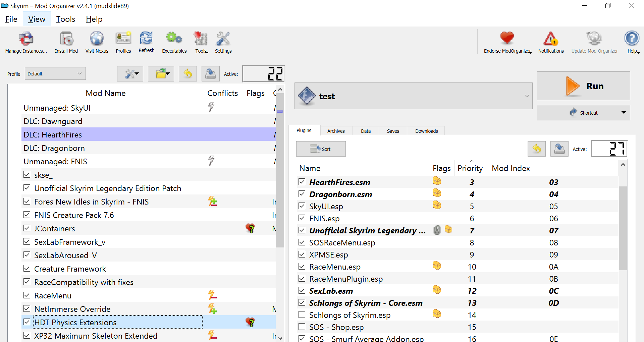The width and height of the screenshot is (644, 342).
Task: Click the Run button
Action: point(583,86)
